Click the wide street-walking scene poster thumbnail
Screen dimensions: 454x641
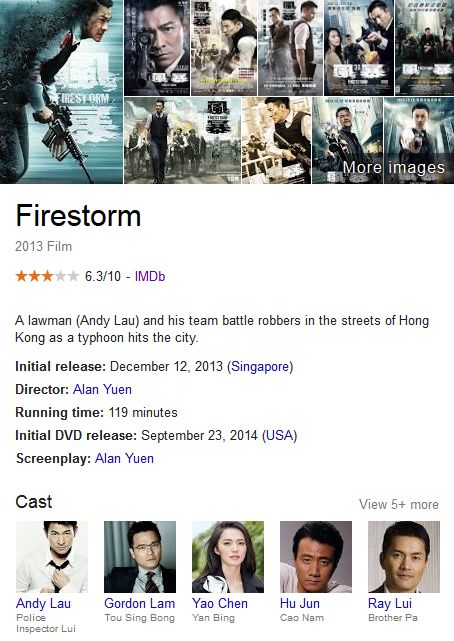click(x=182, y=140)
